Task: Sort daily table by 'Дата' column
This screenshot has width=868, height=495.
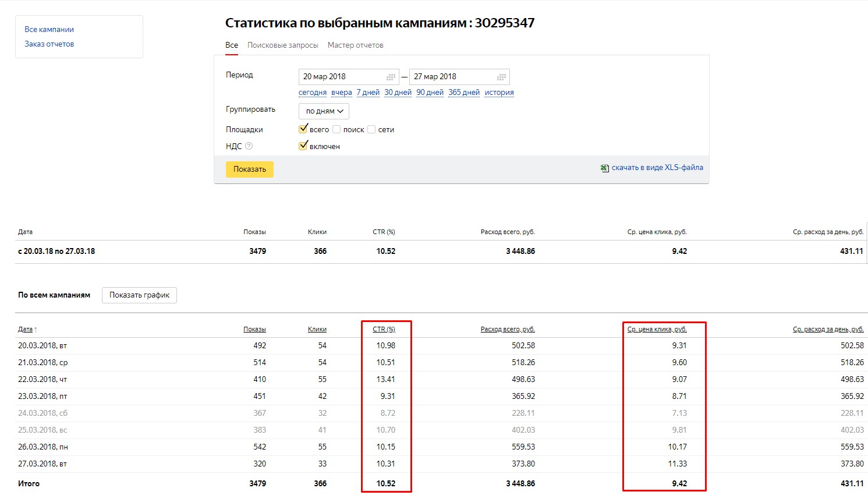Action: pyautogui.click(x=25, y=330)
